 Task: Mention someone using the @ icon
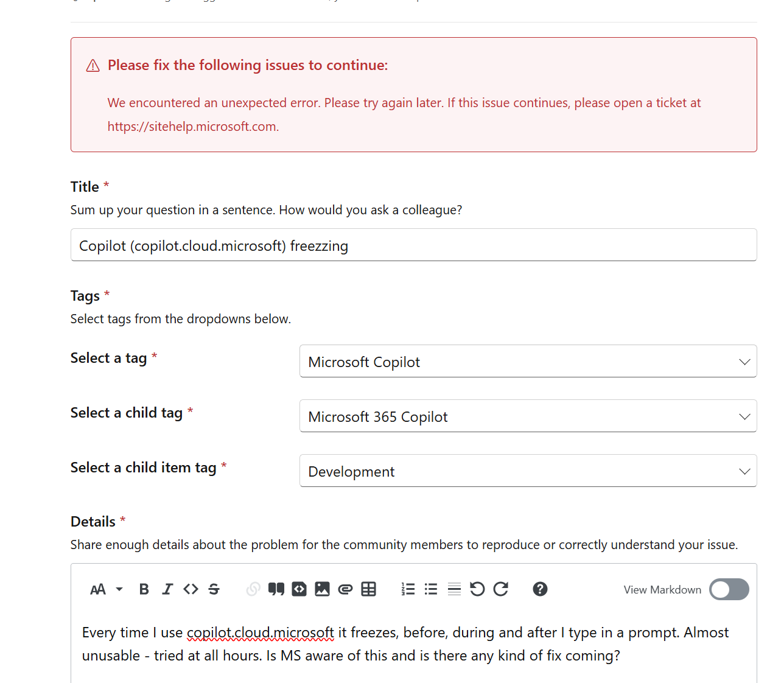click(345, 589)
